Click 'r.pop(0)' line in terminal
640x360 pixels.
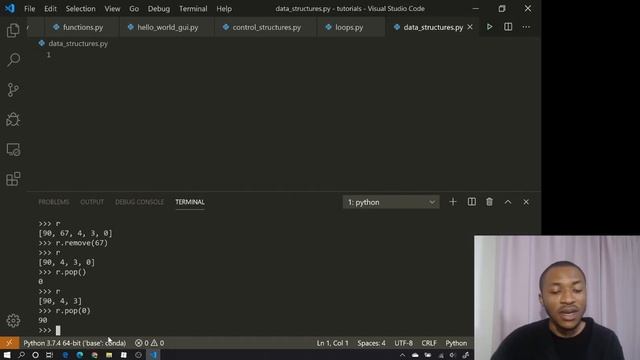coord(64,311)
